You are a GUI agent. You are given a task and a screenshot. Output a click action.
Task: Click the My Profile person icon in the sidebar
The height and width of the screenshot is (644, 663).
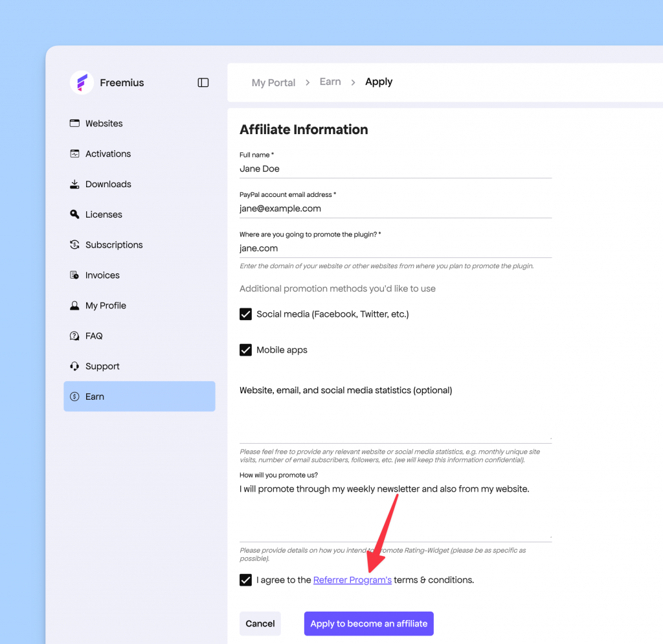(74, 306)
